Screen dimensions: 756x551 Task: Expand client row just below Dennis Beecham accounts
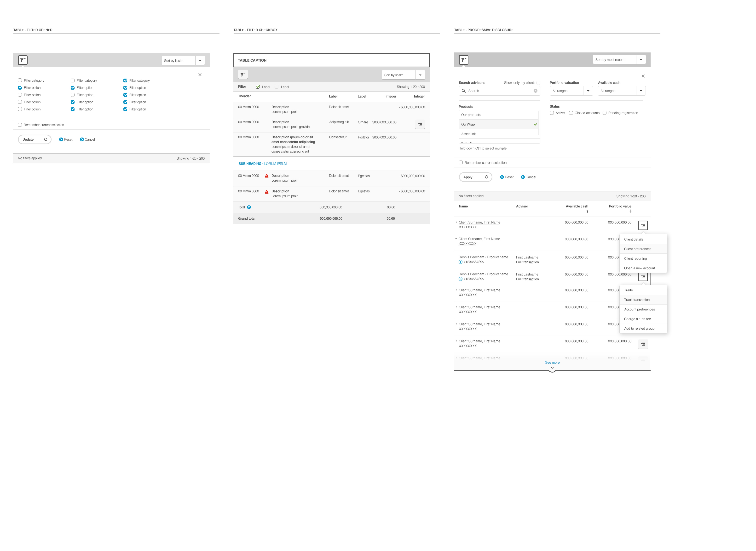[x=456, y=290]
